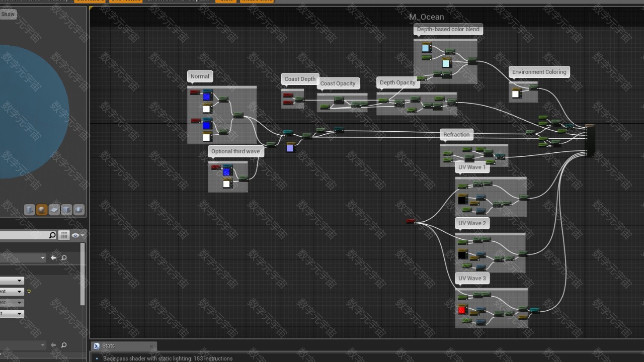This screenshot has width=644, height=362.
Task: Click the yellow reset-to-default arrow
Action: click(x=29, y=292)
